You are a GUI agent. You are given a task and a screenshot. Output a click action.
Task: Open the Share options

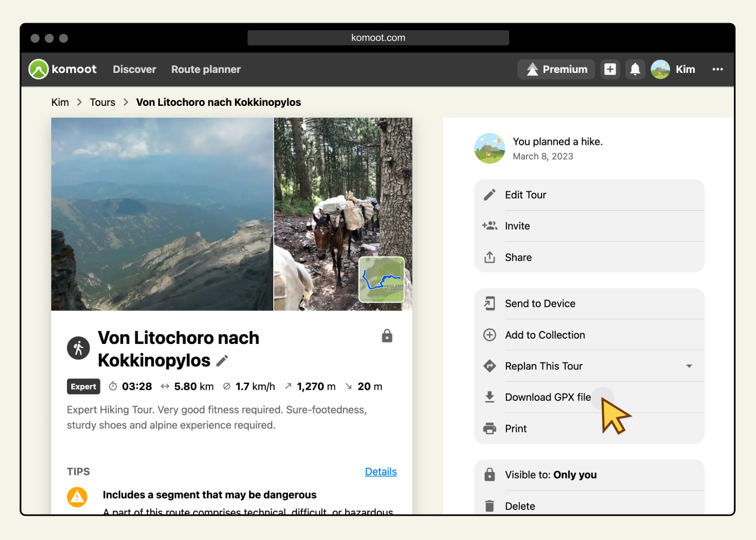pyautogui.click(x=518, y=258)
